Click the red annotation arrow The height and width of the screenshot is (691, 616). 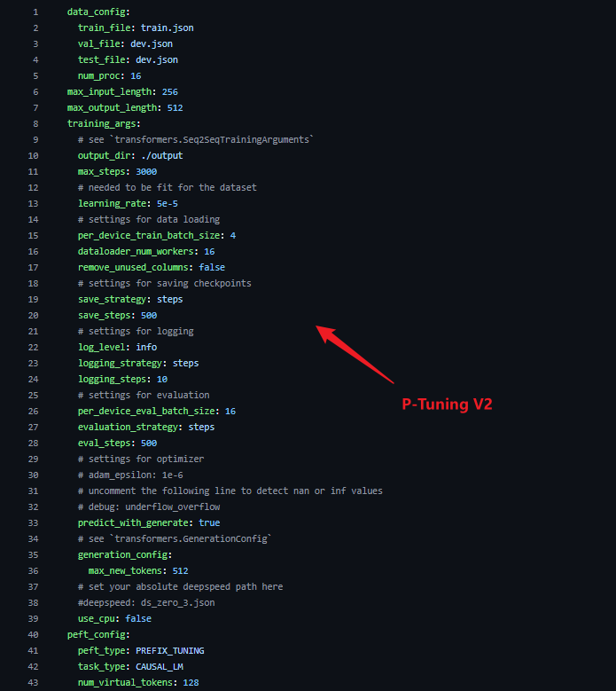[x=355, y=354]
